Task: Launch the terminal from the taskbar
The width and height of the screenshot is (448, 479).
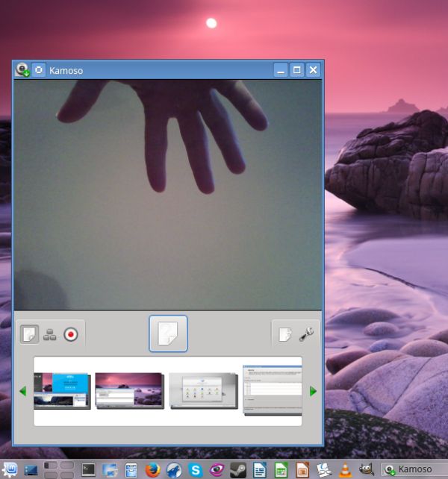Action: [88, 469]
